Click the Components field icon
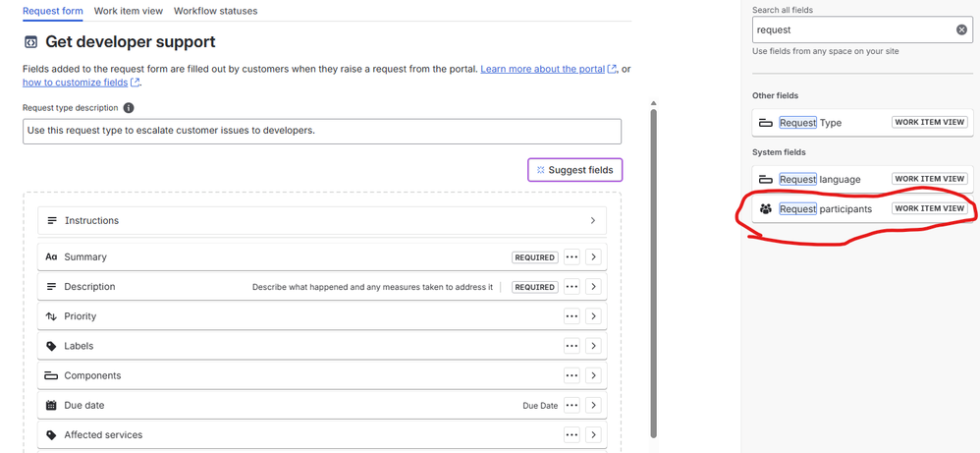 51,375
